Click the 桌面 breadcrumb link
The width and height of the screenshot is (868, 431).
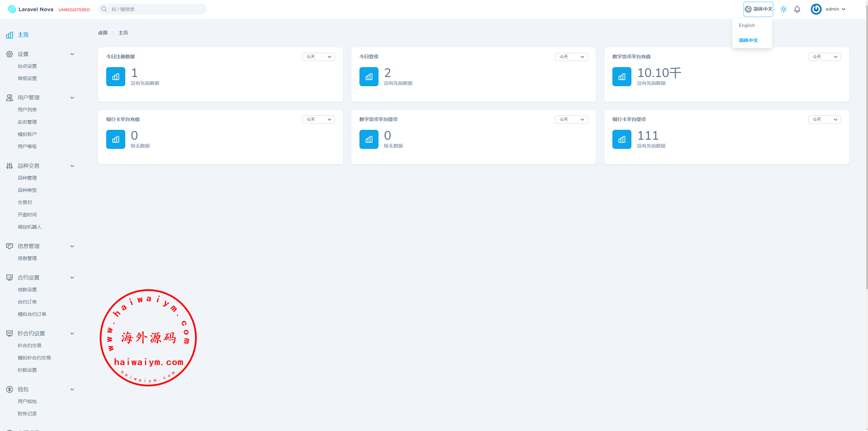[102, 33]
